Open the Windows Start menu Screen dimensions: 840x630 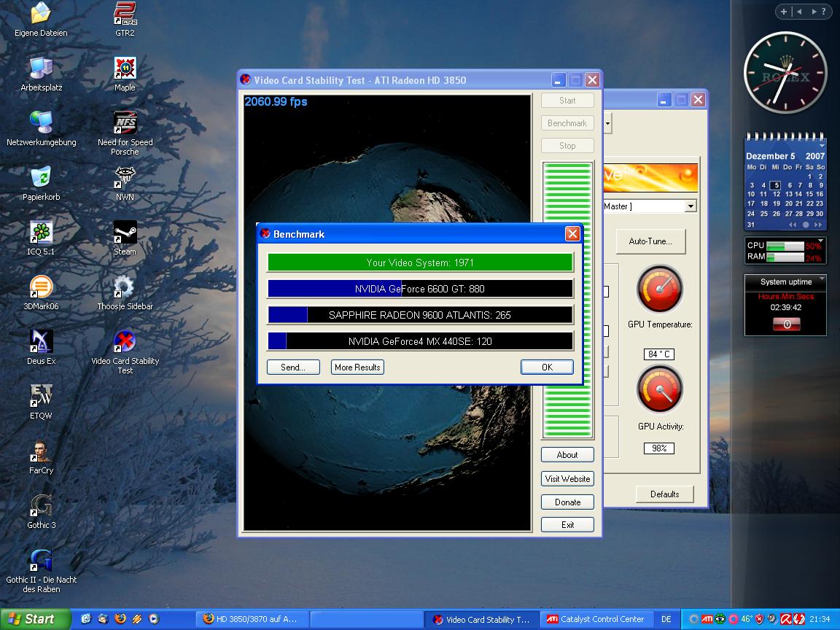coord(34,619)
